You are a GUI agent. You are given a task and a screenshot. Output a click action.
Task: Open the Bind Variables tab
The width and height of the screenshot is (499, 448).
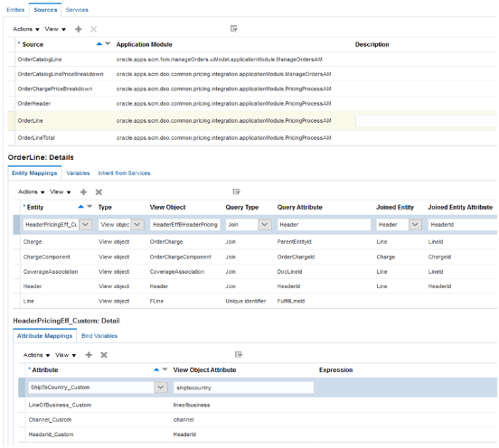99,336
